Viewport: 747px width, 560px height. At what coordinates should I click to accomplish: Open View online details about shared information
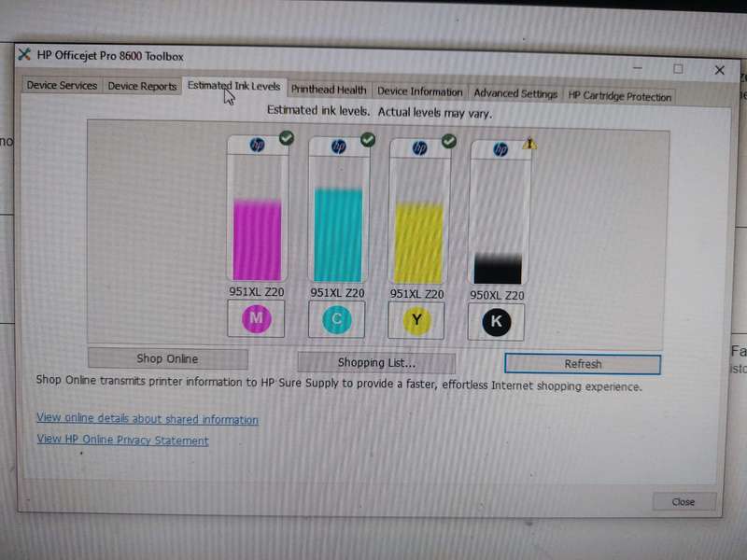tap(148, 418)
